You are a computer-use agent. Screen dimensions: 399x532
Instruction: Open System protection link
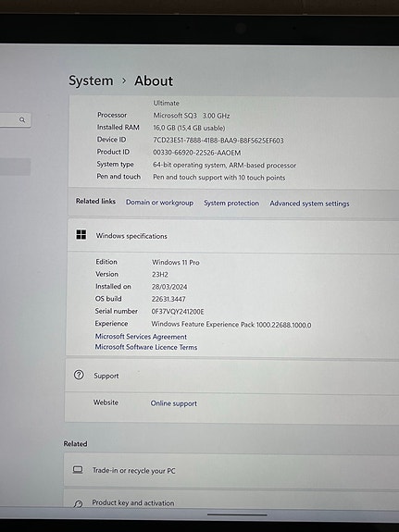(231, 203)
